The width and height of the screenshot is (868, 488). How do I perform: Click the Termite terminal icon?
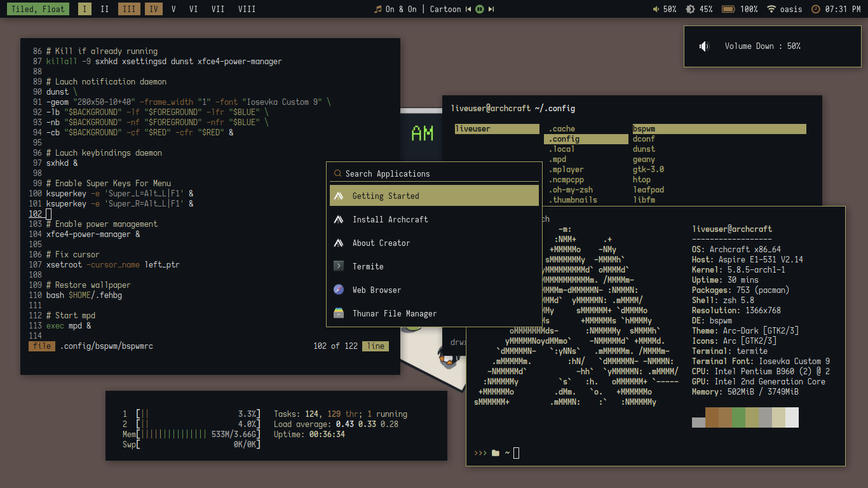click(x=339, y=266)
